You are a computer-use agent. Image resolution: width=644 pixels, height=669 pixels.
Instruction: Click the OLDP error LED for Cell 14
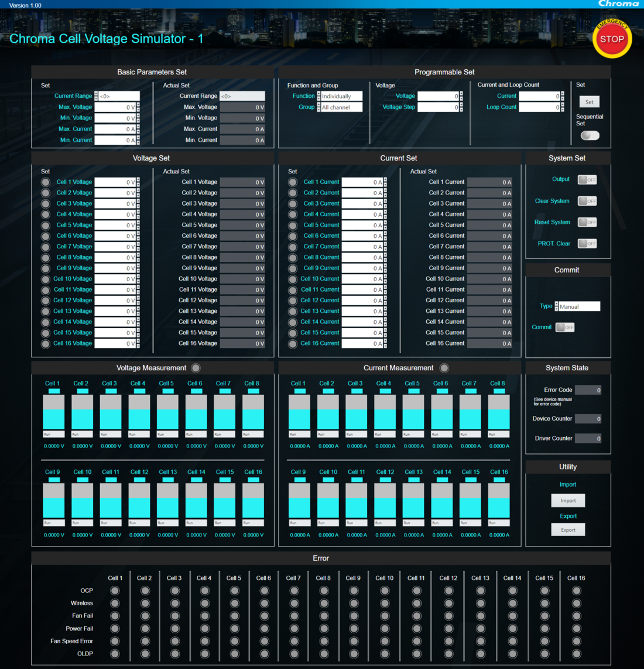[x=513, y=654]
